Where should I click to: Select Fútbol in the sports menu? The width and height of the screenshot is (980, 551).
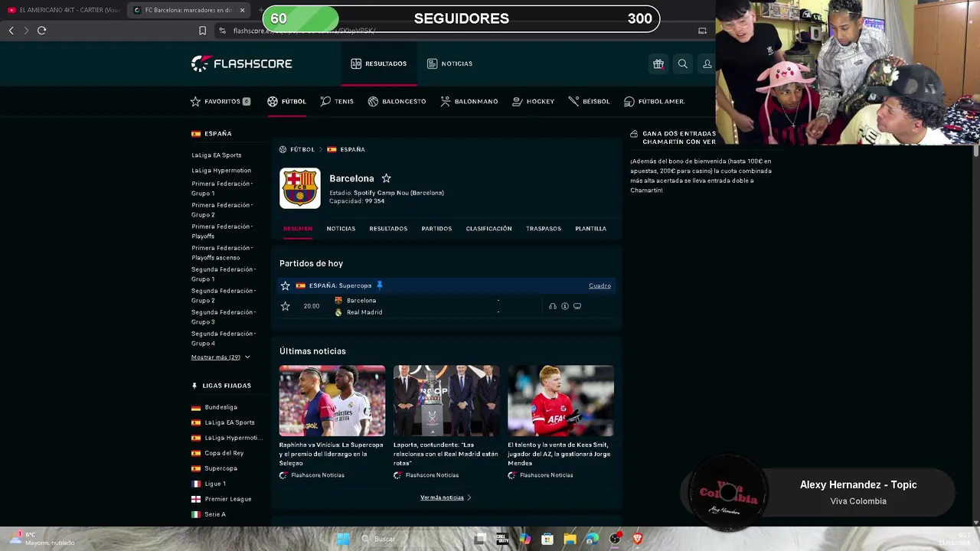[x=287, y=101]
